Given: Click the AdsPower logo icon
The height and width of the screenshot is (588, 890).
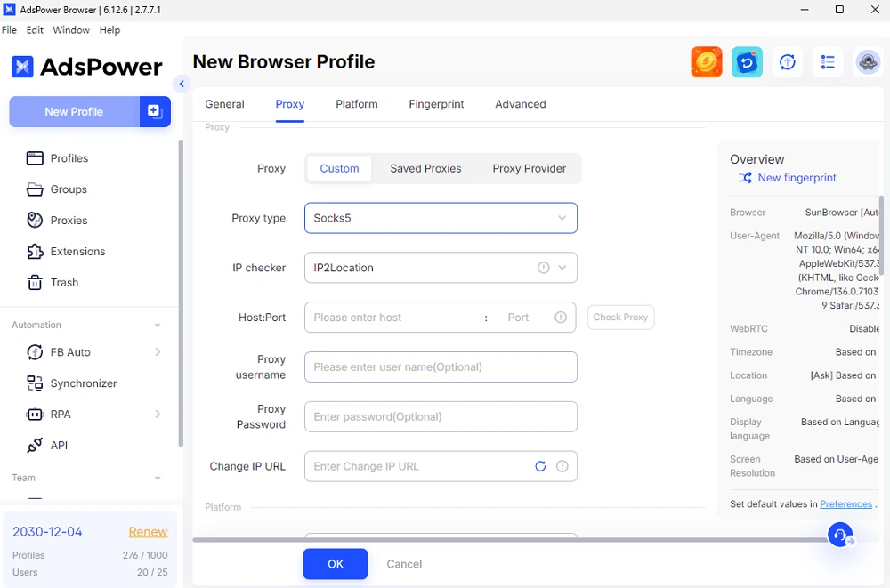Looking at the screenshot, I should tap(23, 67).
